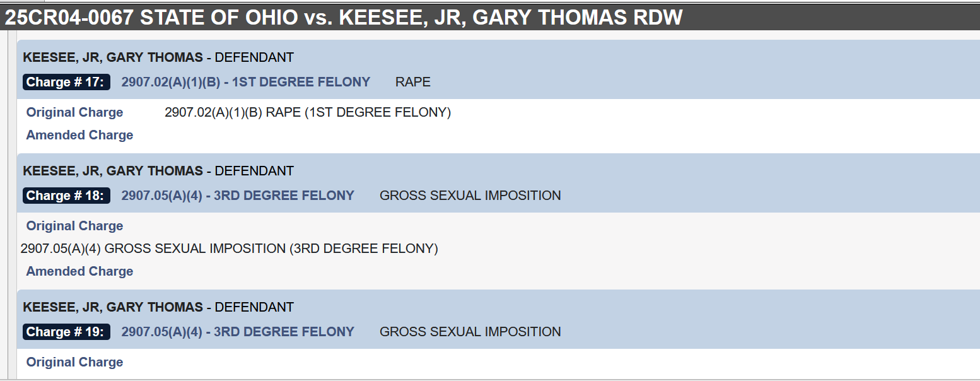Click Original Charge label under Charge 18
This screenshot has width=980, height=381.
pyautogui.click(x=74, y=226)
